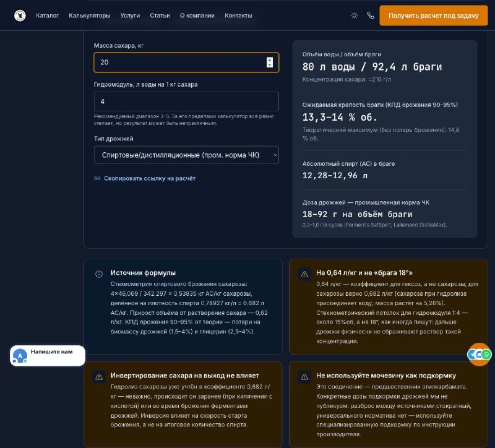Click Абсолютный спирт (АС) в браге label
The width and height of the screenshot is (495, 448).
348,163
